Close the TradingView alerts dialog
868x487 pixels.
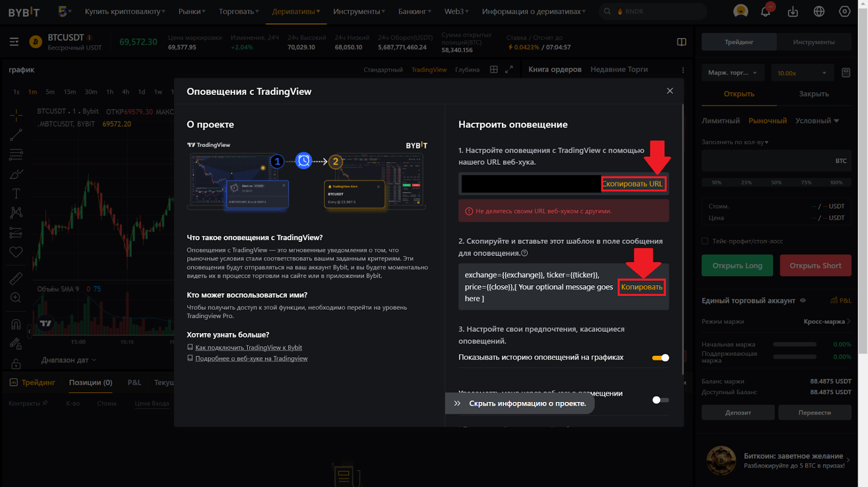click(670, 91)
